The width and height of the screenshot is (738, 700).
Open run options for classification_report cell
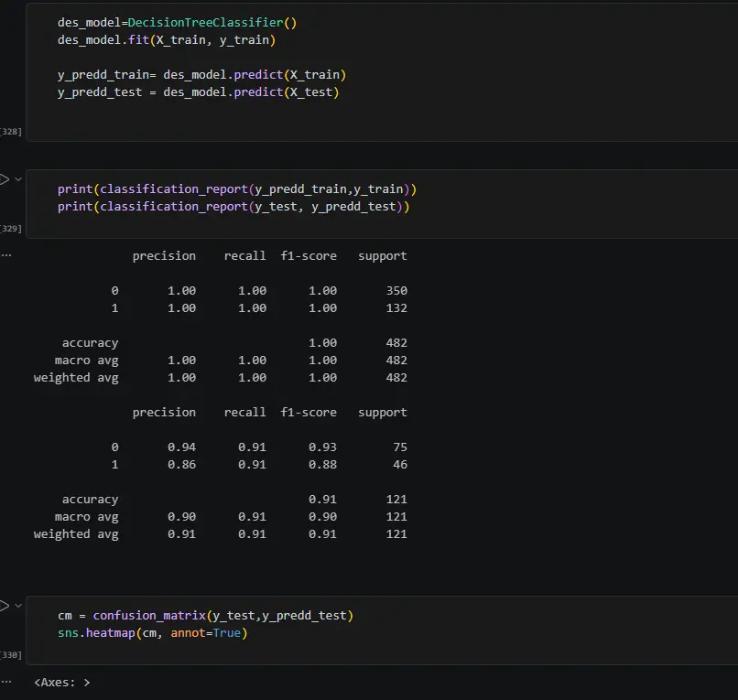click(x=18, y=179)
